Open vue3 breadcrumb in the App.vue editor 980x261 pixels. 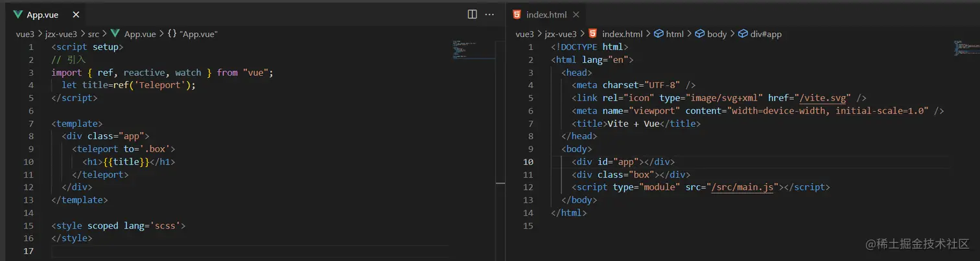point(25,34)
